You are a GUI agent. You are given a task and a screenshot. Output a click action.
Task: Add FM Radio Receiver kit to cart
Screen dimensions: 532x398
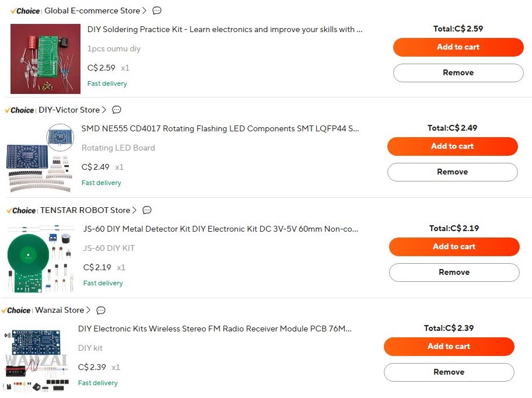point(449,347)
